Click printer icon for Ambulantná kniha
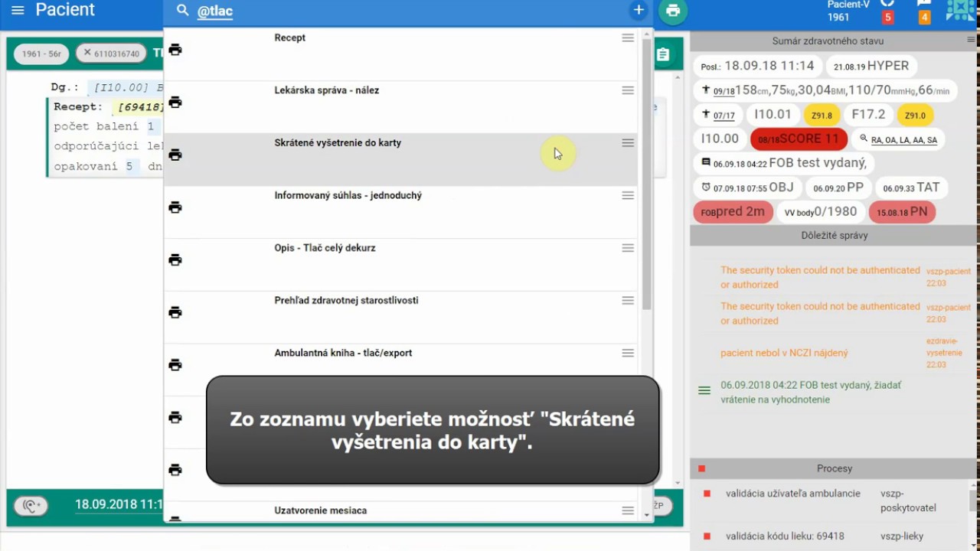The height and width of the screenshot is (551, 980). pos(175,365)
